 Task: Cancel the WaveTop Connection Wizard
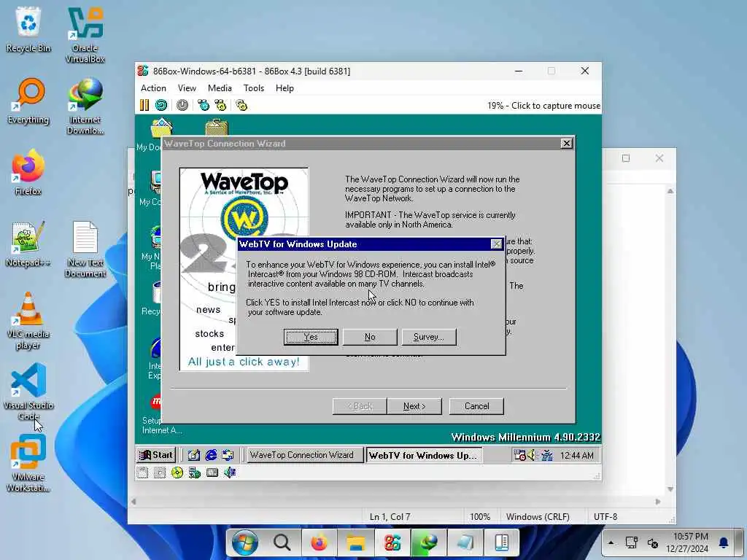click(x=476, y=406)
